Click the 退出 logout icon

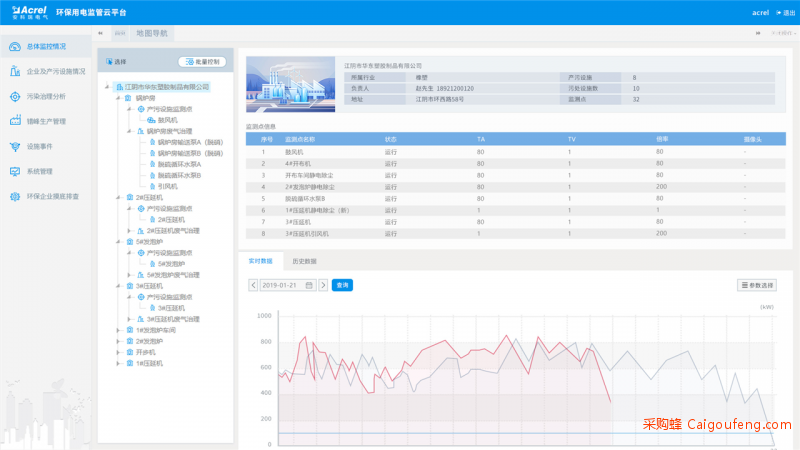pyautogui.click(x=779, y=13)
